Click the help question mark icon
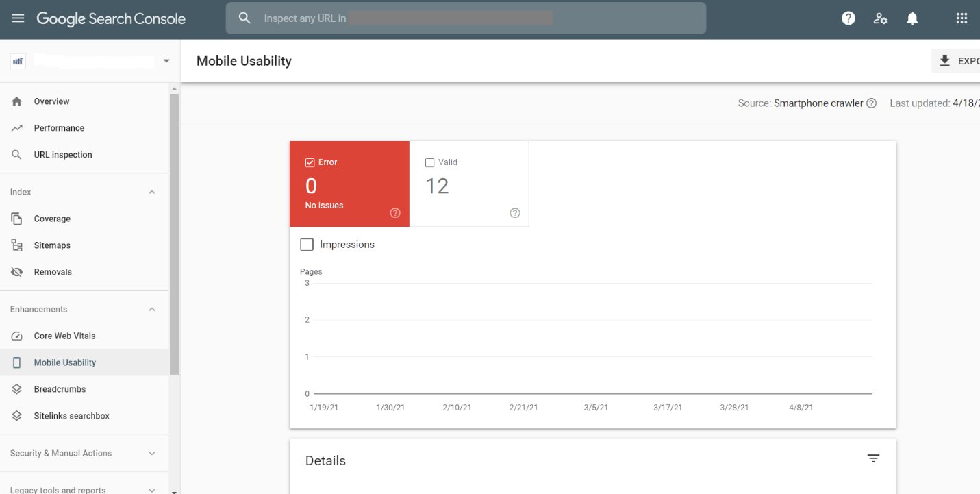The height and width of the screenshot is (494, 980). click(x=848, y=18)
